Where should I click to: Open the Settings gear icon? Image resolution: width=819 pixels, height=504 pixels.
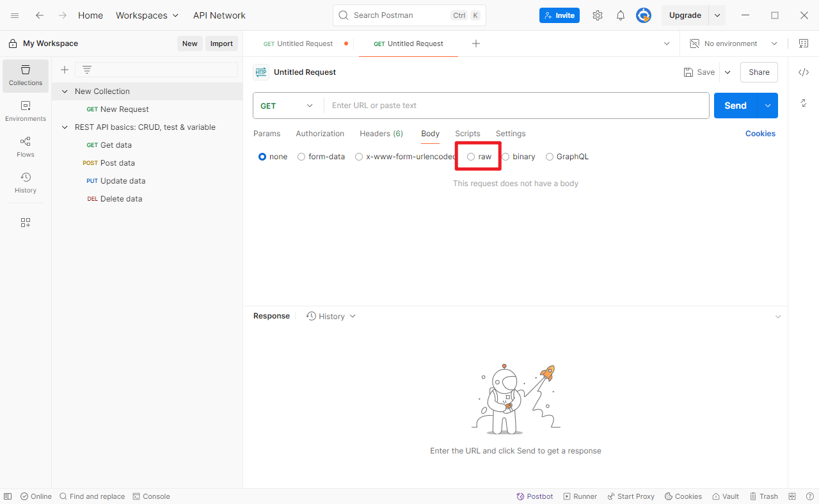click(x=598, y=15)
